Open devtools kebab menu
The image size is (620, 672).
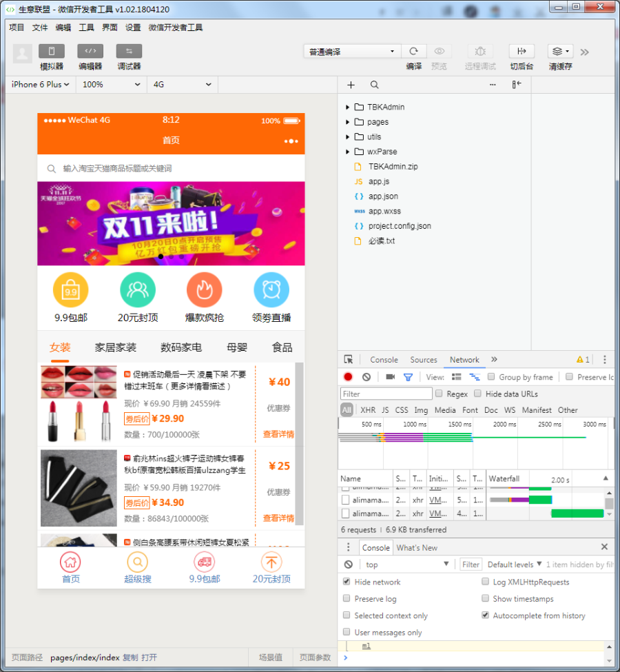605,360
